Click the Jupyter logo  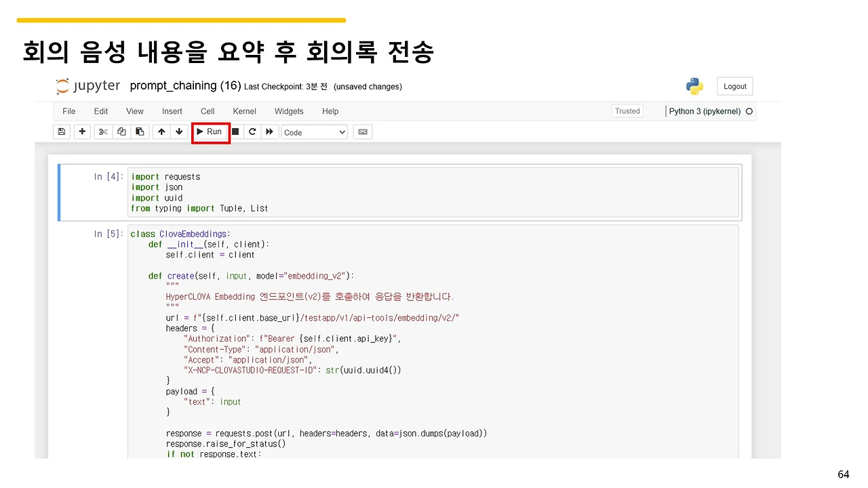pos(88,86)
